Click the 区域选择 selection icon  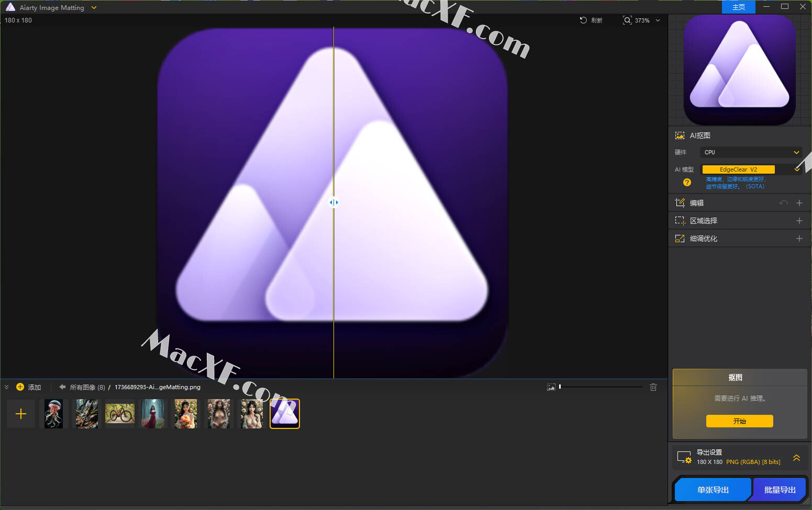(680, 221)
